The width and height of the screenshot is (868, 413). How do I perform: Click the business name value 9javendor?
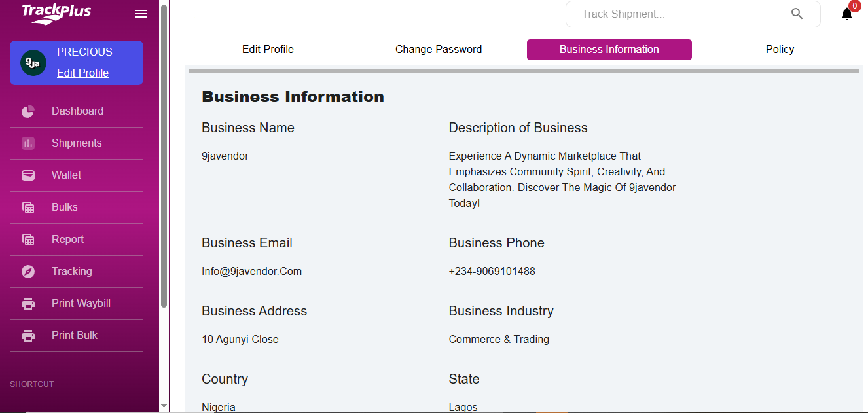click(x=225, y=156)
